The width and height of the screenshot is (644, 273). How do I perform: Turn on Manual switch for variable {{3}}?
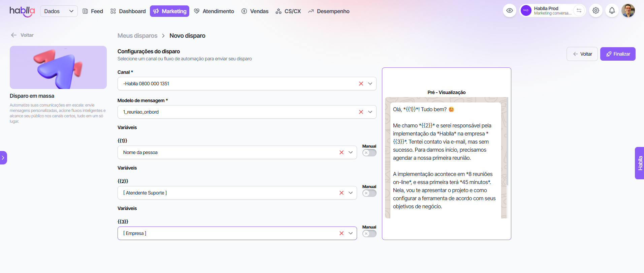[x=369, y=234]
